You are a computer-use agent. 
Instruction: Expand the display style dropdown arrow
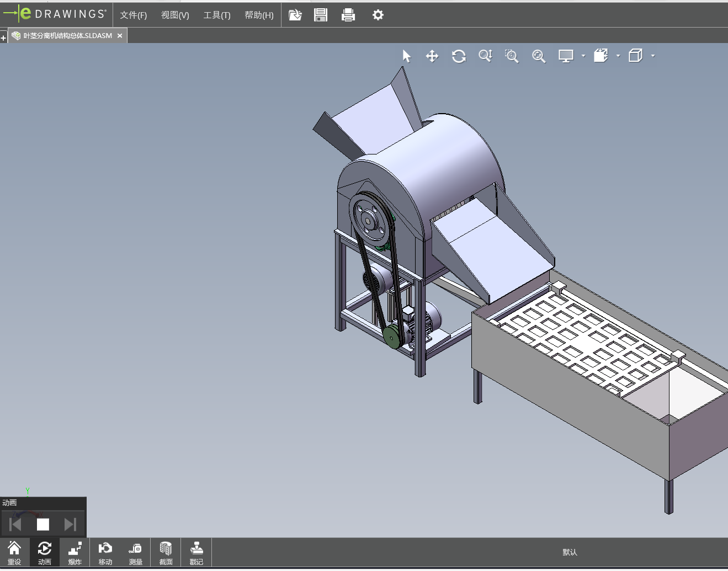coord(618,56)
